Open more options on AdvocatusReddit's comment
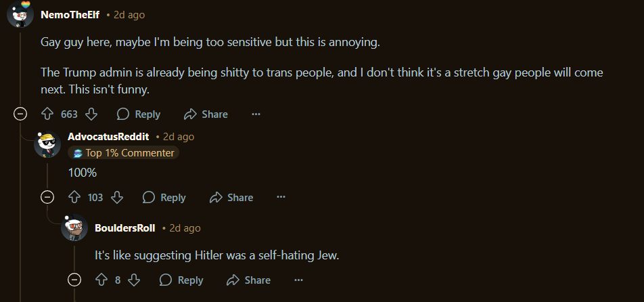The width and height of the screenshot is (644, 302). coord(281,197)
